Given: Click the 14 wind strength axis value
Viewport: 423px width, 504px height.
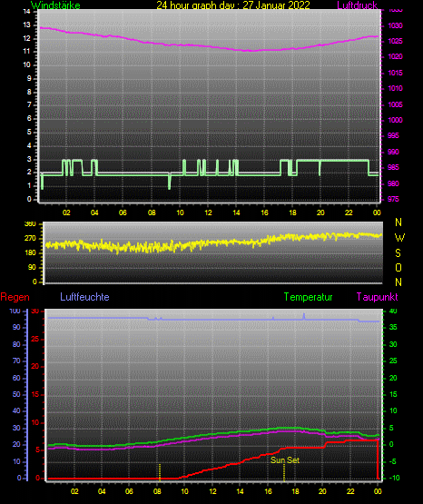Looking at the screenshot, I should point(27,12).
